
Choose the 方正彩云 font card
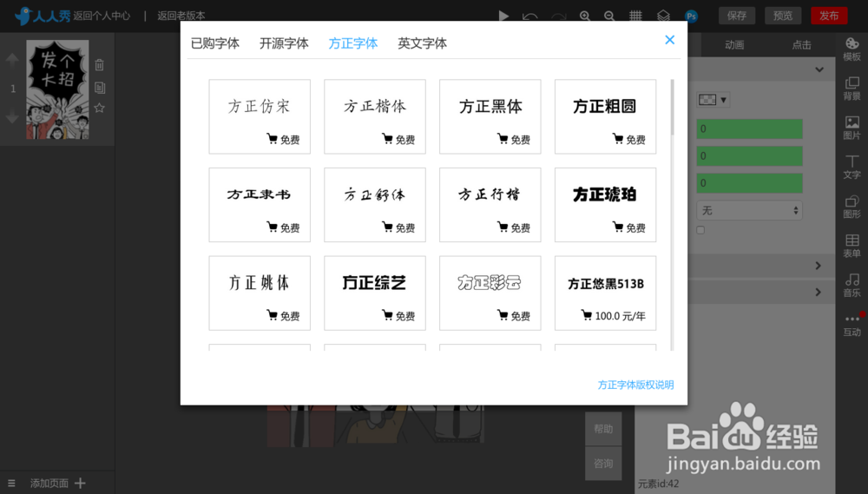(x=490, y=293)
